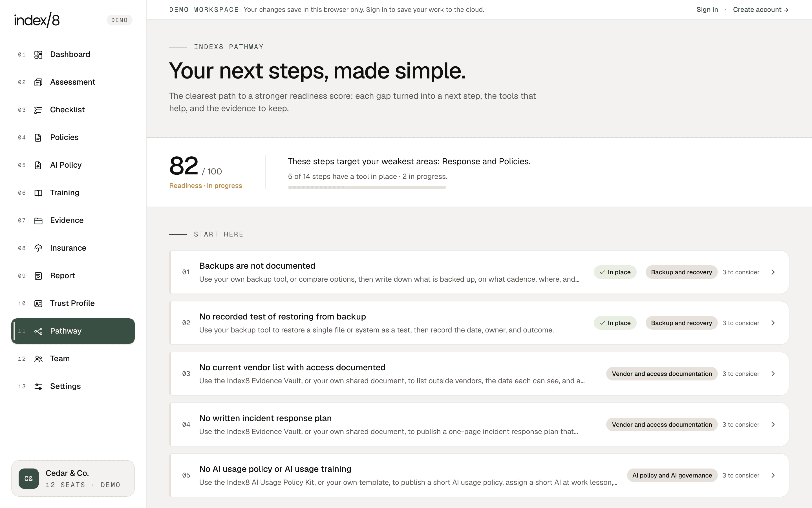Click Vendor and access documentation tag on step 03
The width and height of the screenshot is (812, 508).
[x=662, y=374]
